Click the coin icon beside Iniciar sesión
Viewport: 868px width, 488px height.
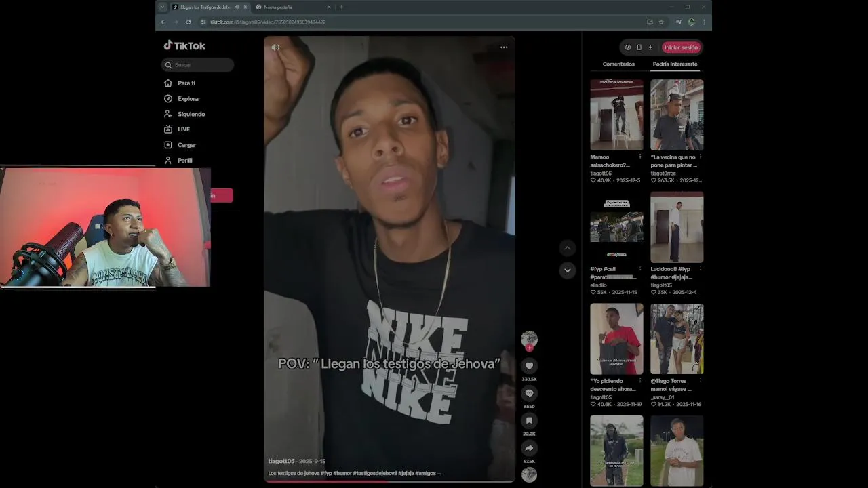627,47
